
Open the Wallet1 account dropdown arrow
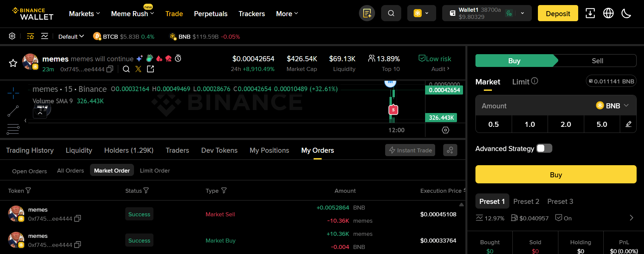point(522,13)
